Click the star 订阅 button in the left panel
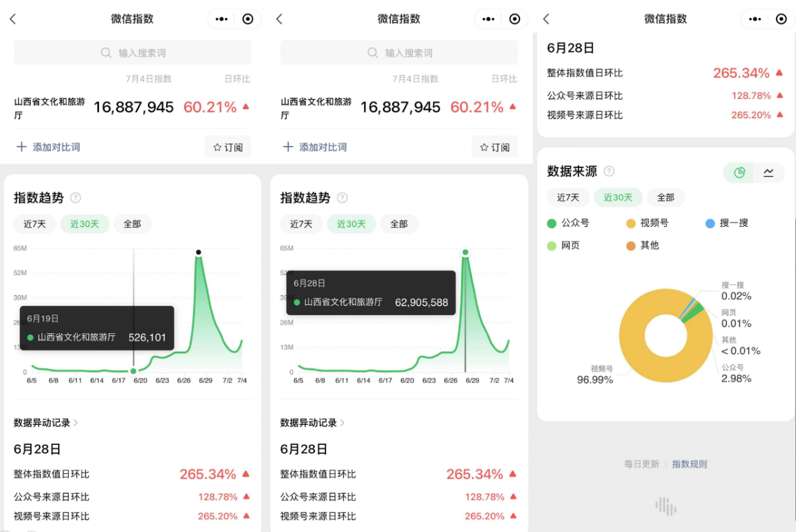 [x=228, y=147]
